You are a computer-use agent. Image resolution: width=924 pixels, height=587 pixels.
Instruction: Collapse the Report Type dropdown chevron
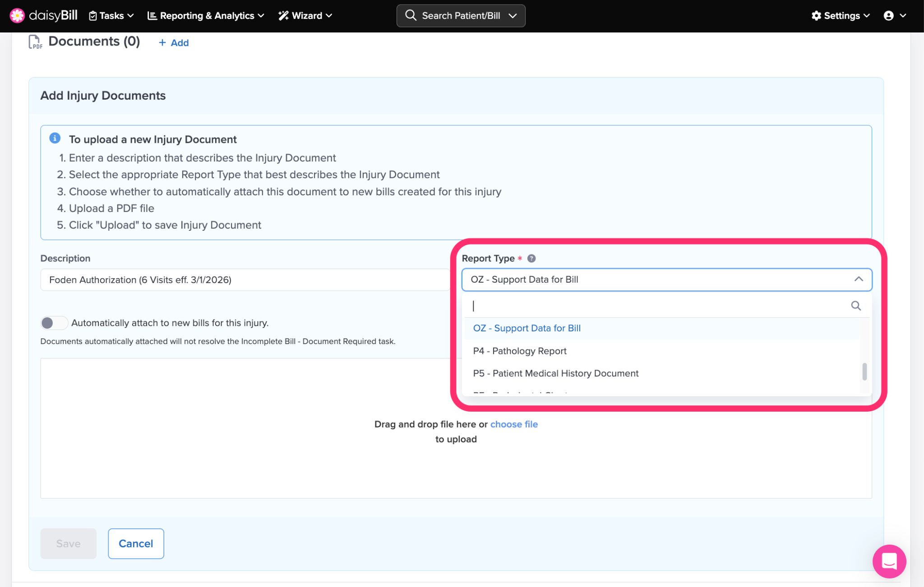[858, 280]
